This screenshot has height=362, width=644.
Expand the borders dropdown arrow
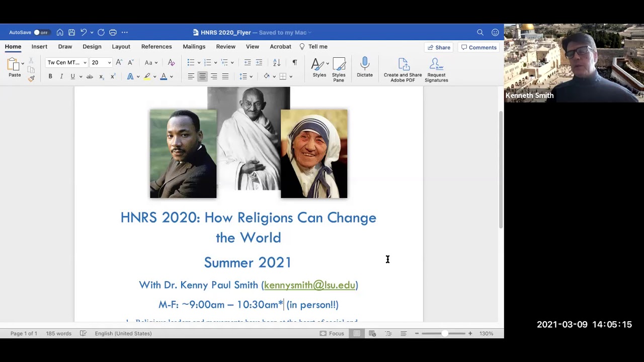coord(291,76)
